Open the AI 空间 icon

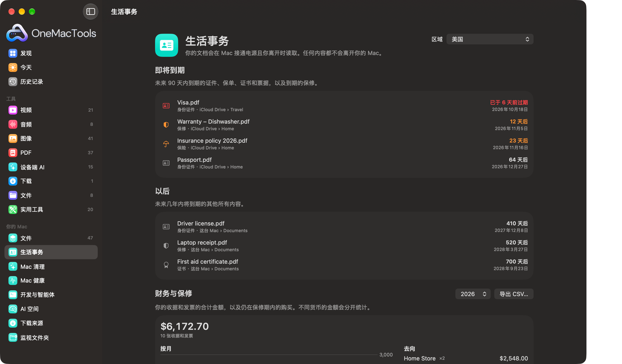[13, 309]
